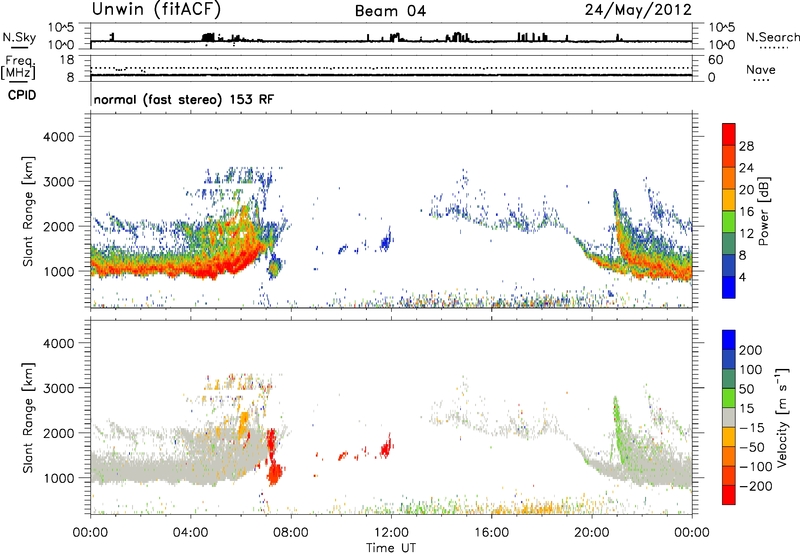Click the '18' value on the frequency axis
This screenshot has height=554, width=800.
tap(67, 60)
